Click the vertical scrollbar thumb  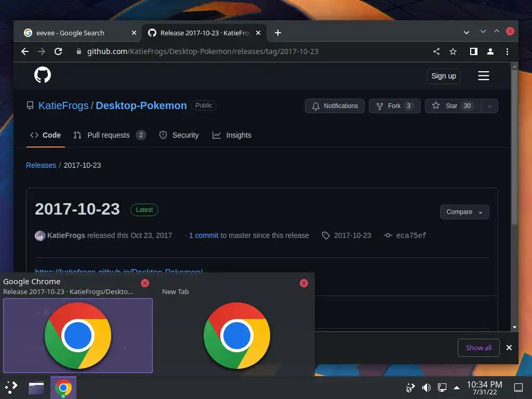click(514, 147)
